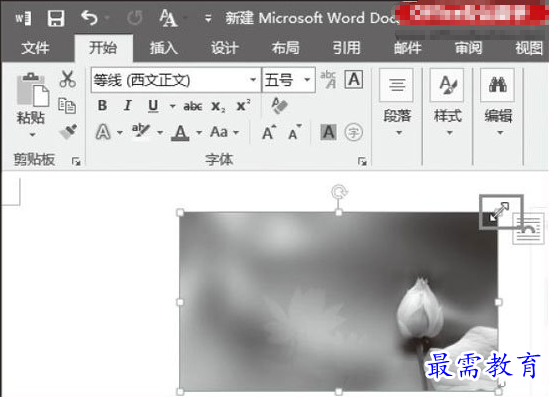Open Customize Quick Access Toolbar menu
Viewport: 549px width, 397px height.
point(208,18)
